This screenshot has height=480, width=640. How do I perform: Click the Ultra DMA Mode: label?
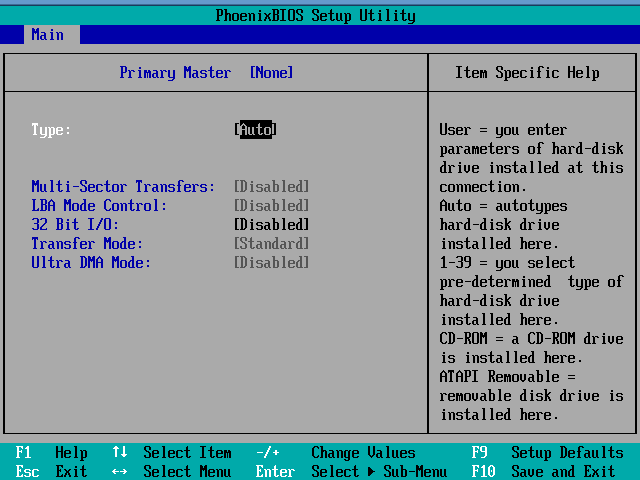pyautogui.click(x=91, y=262)
